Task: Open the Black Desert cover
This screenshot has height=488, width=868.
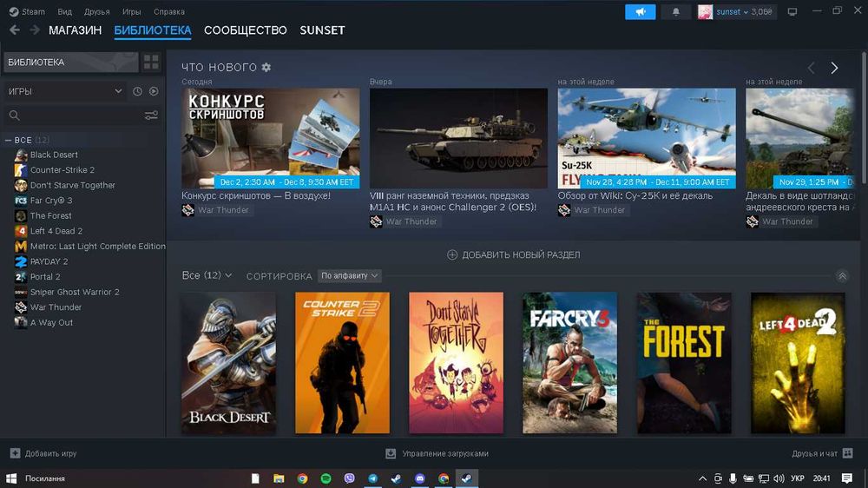Action: point(228,363)
